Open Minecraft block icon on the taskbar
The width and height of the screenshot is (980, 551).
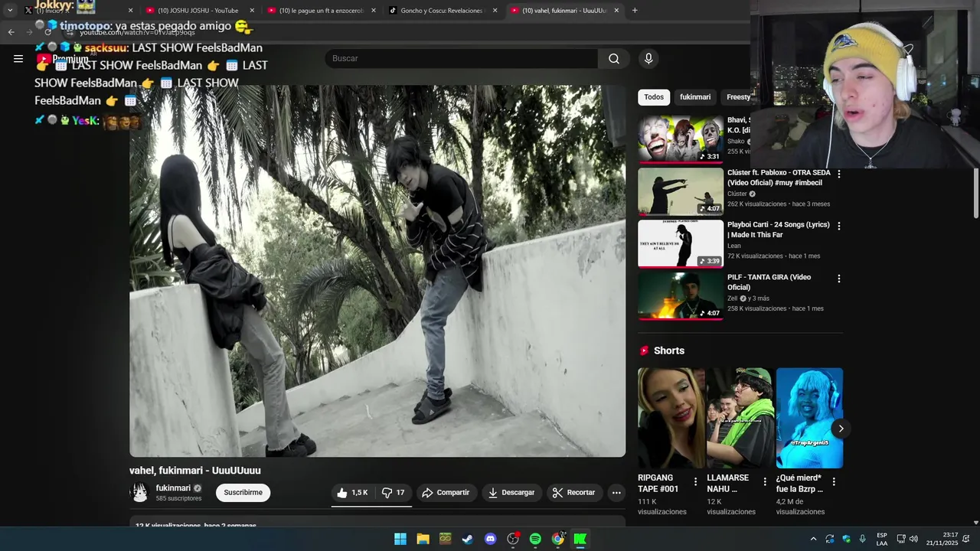[x=445, y=539]
